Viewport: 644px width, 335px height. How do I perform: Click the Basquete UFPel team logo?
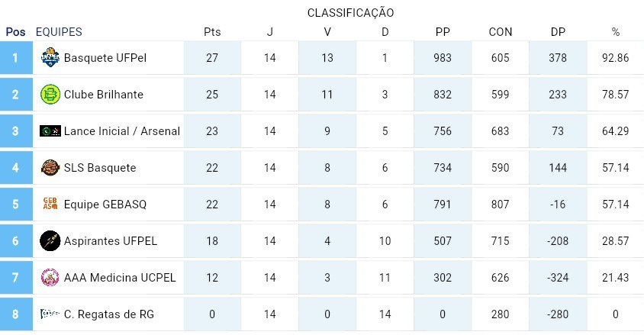pyautogui.click(x=50, y=57)
